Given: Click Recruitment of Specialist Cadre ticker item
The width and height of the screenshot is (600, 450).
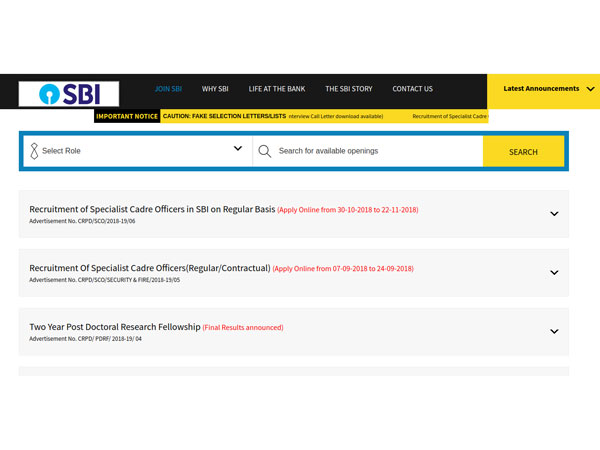Looking at the screenshot, I should [x=450, y=116].
